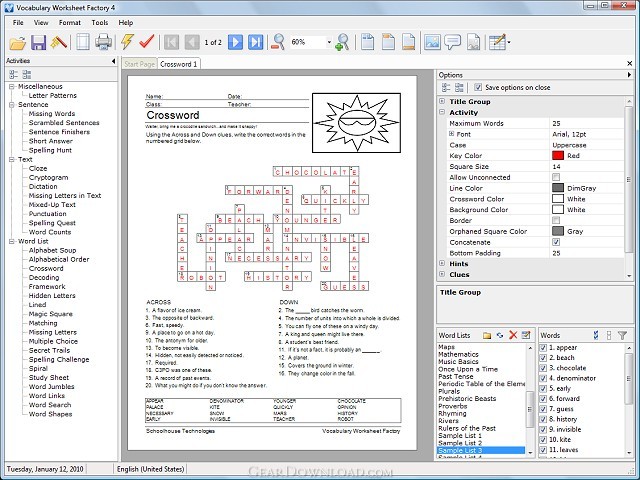Save with the floppy disk icon
The image size is (640, 480).
[38, 42]
